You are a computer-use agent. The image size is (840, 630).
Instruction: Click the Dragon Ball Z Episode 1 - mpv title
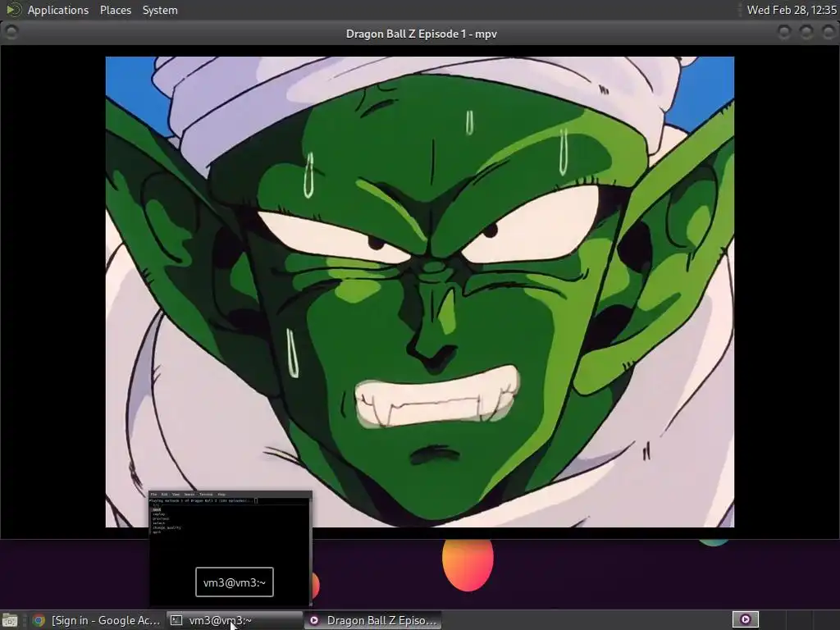[421, 34]
